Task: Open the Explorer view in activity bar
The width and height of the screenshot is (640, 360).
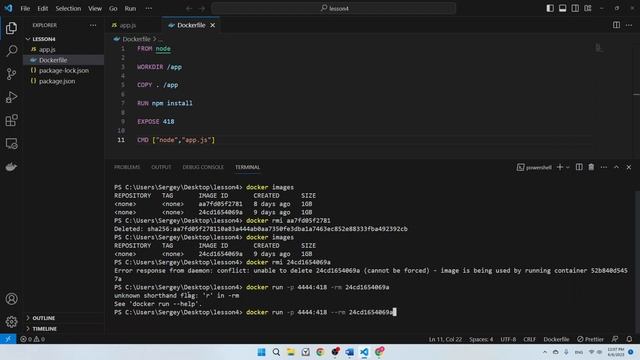Action: [x=11, y=28]
